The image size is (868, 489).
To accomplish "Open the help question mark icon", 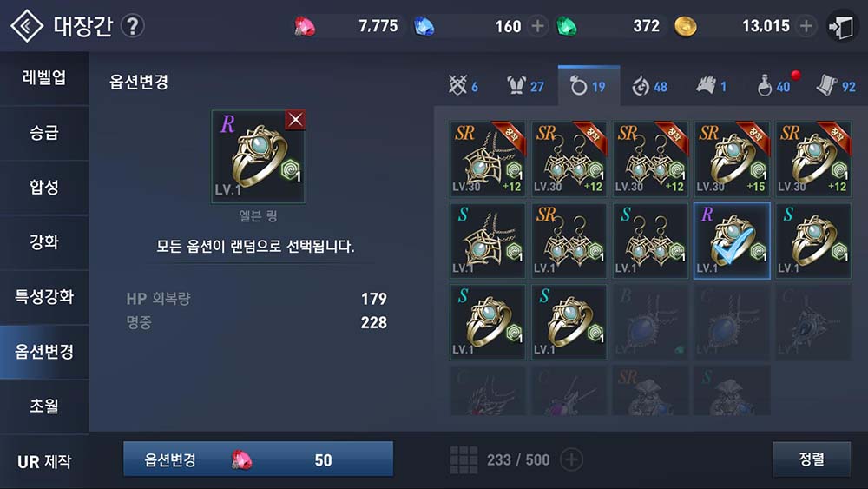I will point(132,26).
